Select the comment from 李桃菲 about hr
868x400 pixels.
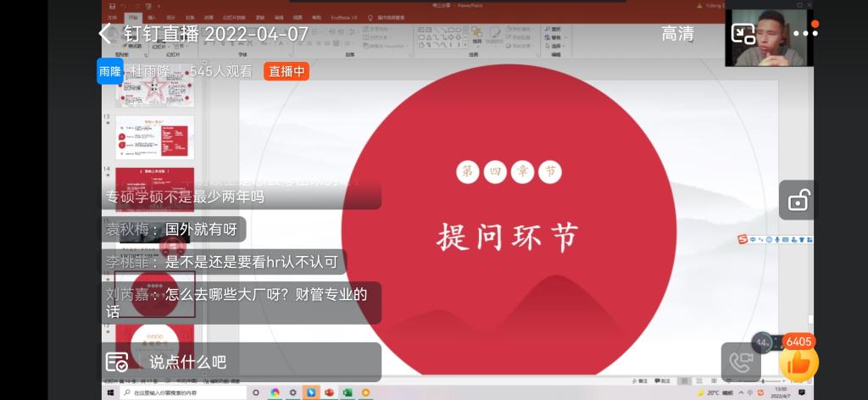click(225, 262)
